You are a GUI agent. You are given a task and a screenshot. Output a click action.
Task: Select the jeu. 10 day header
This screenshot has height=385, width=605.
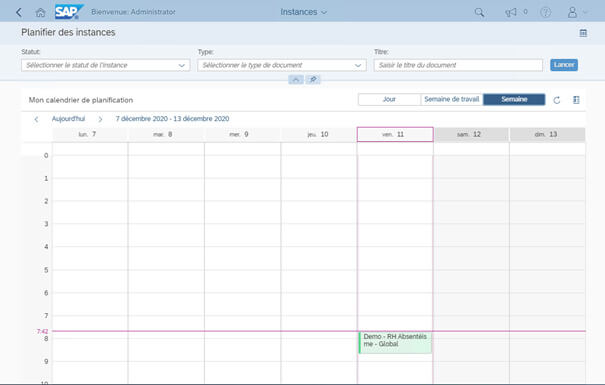(319, 134)
